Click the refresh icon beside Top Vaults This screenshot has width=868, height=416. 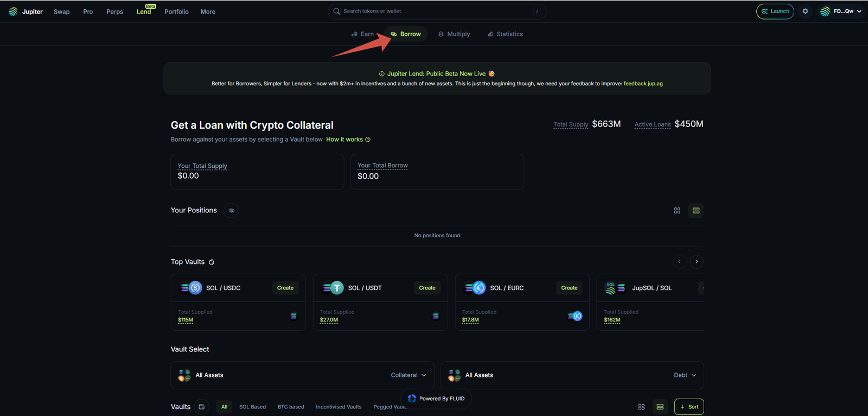(x=212, y=262)
